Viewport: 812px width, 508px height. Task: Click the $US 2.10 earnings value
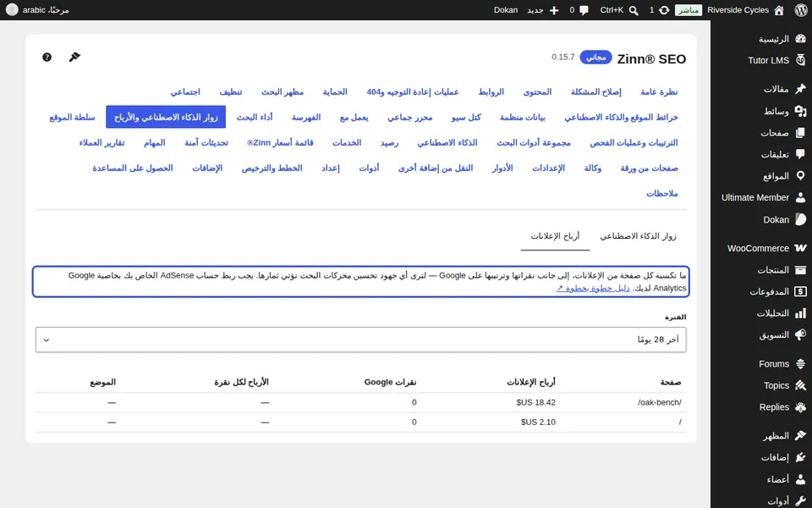[x=538, y=422]
